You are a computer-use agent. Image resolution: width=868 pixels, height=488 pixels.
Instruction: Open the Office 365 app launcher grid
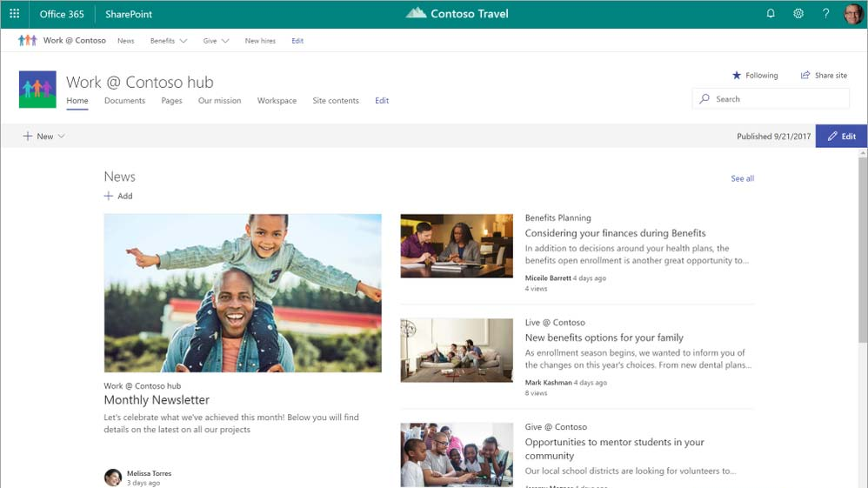pyautogui.click(x=15, y=14)
